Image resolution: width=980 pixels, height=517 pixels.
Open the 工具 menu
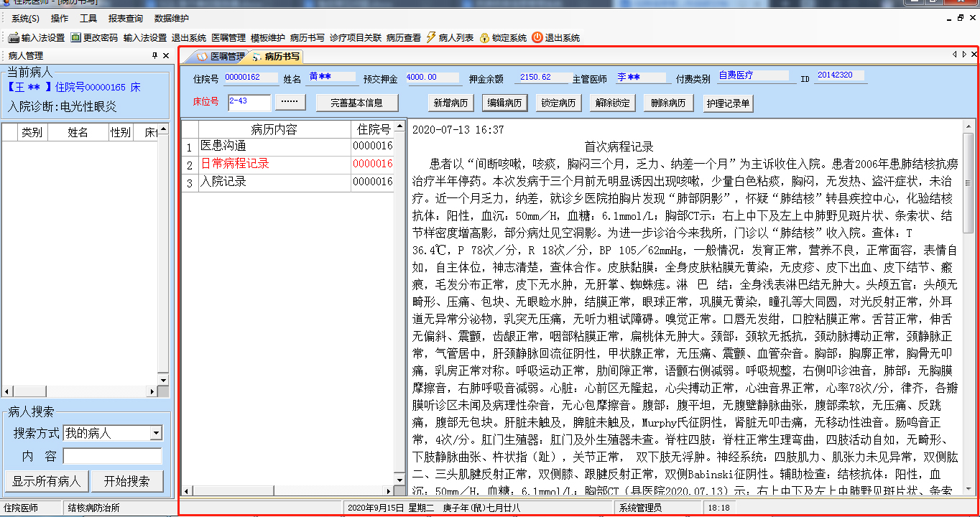tap(88, 19)
